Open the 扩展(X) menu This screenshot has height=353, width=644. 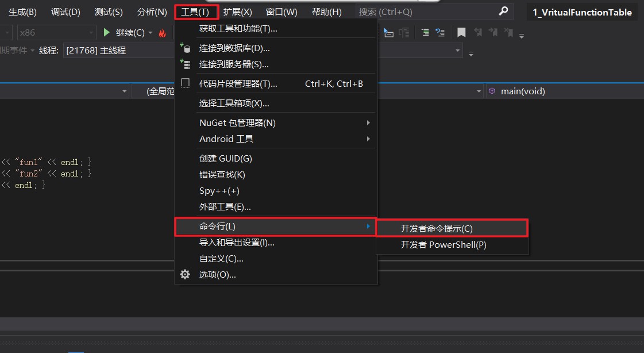tap(238, 11)
